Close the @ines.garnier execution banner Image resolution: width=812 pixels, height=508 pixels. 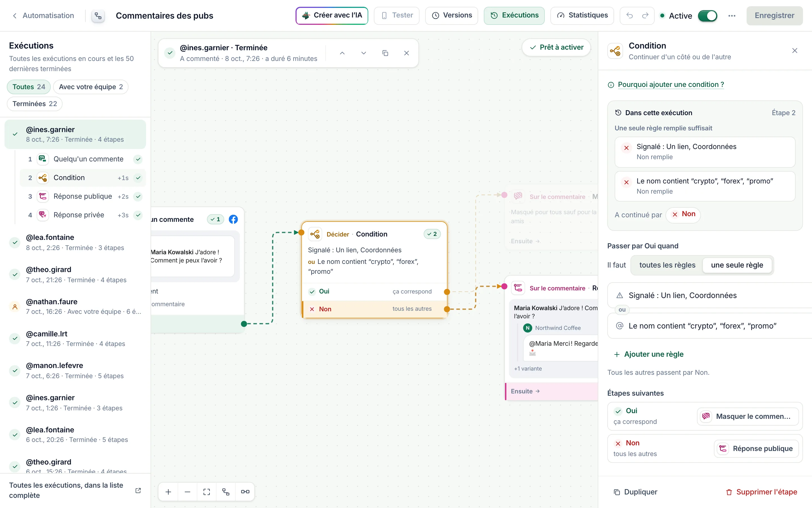[x=406, y=53]
